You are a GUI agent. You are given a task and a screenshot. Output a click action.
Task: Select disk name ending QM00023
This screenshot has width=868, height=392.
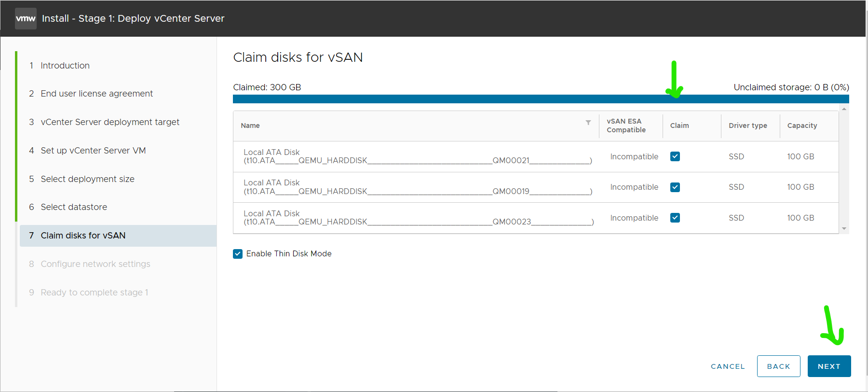(419, 218)
